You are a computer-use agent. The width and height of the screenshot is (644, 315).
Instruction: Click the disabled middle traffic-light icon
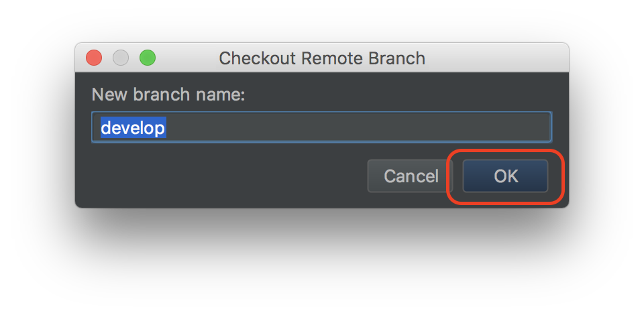(121, 58)
